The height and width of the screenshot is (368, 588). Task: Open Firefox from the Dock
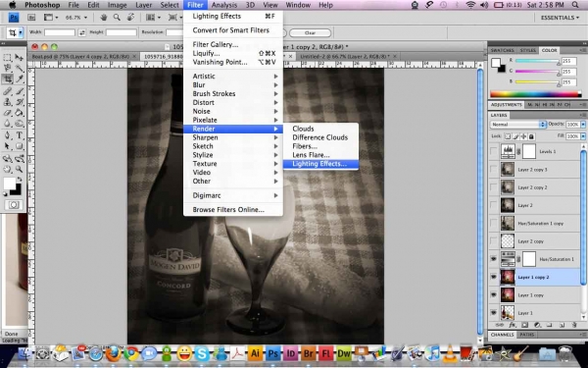click(x=114, y=353)
